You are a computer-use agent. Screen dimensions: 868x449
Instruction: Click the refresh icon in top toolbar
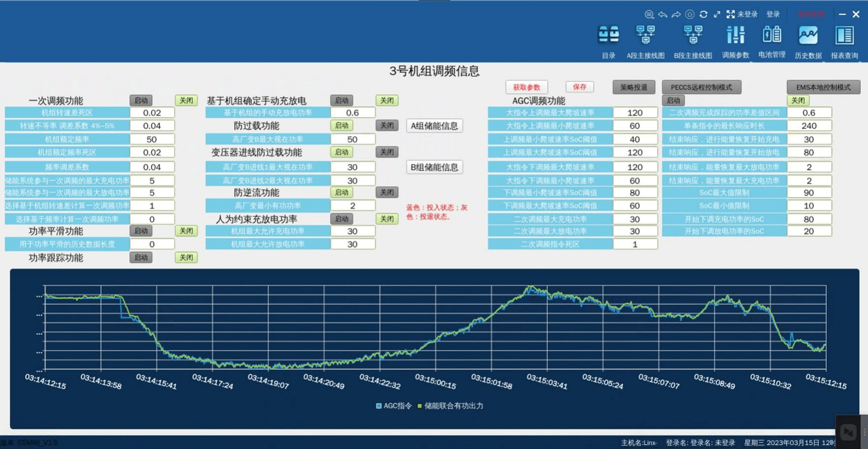pos(703,14)
